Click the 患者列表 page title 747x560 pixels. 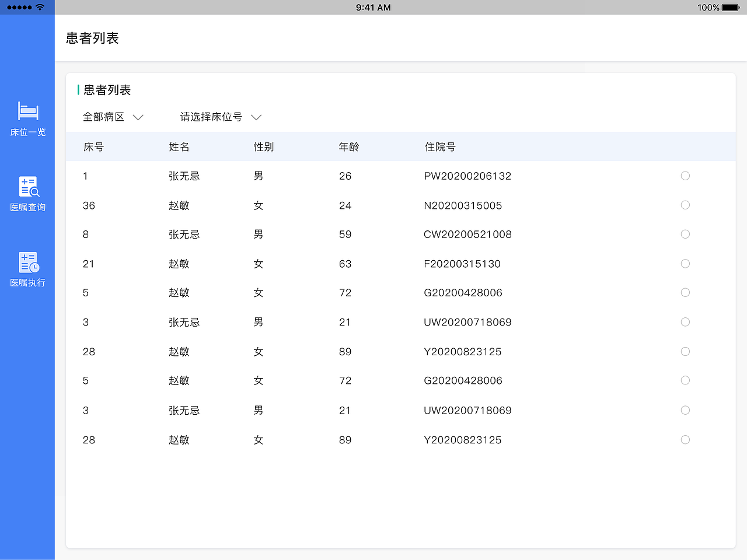click(x=91, y=38)
